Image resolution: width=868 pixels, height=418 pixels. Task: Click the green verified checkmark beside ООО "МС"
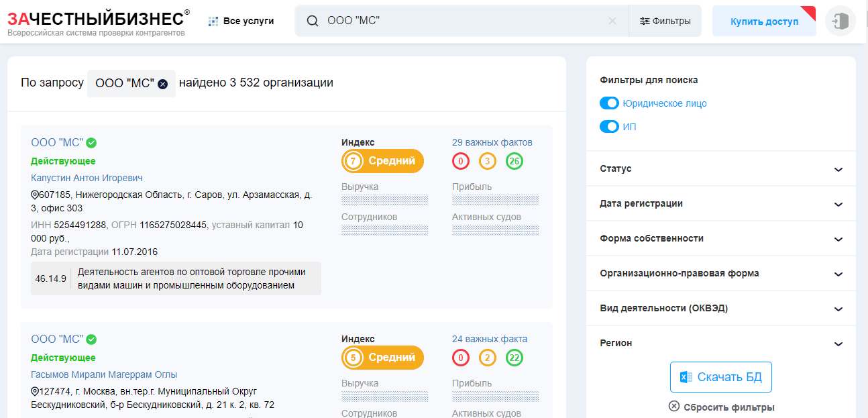(x=92, y=142)
